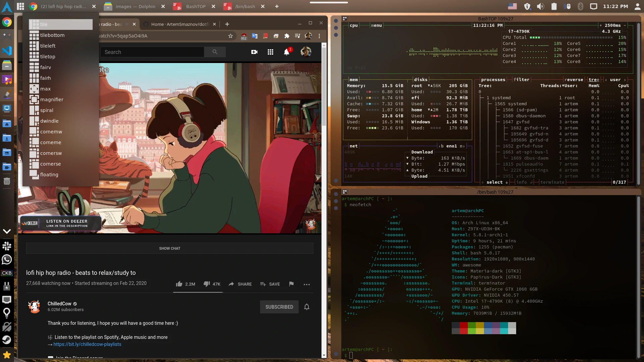Click the Chrome page vertical scrollbar
This screenshot has width=644, height=362.
[324, 86]
